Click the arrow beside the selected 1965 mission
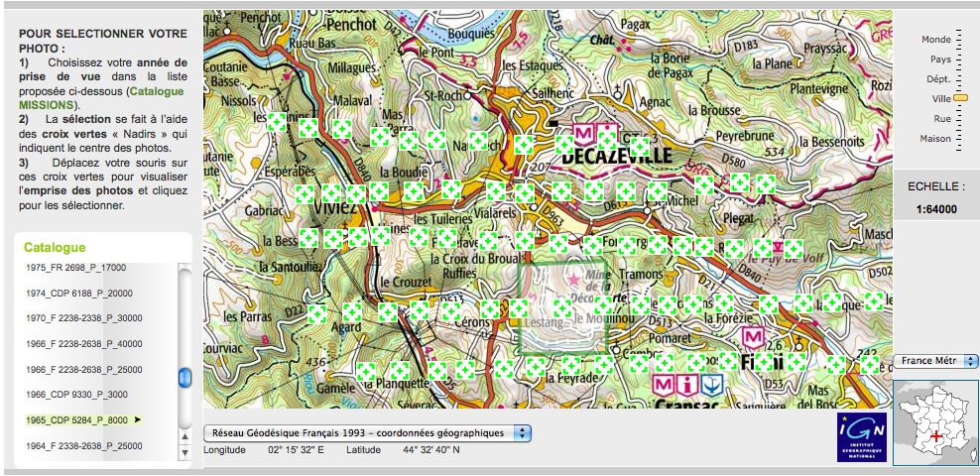This screenshot has height=476, width=980. tap(138, 419)
